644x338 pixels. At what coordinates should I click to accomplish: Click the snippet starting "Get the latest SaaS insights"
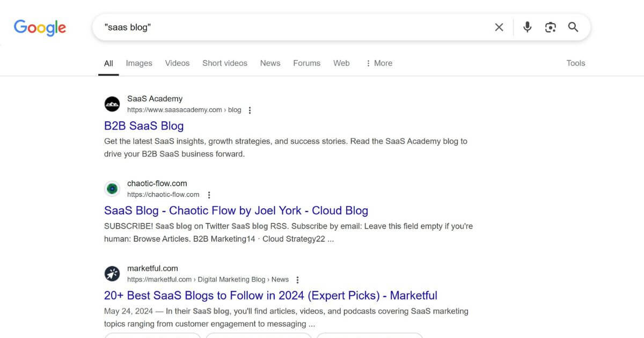tap(286, 148)
